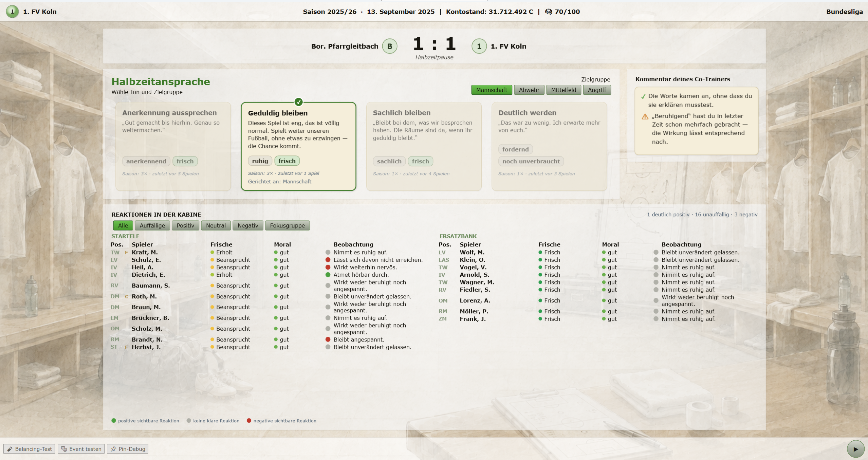Click captain 'C' marker next to Roth, M.
This screenshot has height=460, width=868.
click(127, 297)
